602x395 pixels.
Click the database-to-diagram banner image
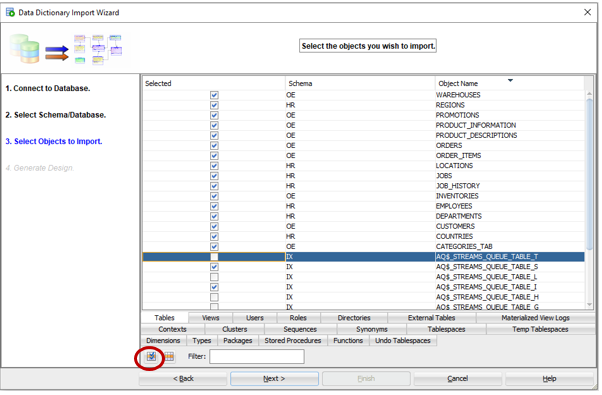click(x=70, y=49)
